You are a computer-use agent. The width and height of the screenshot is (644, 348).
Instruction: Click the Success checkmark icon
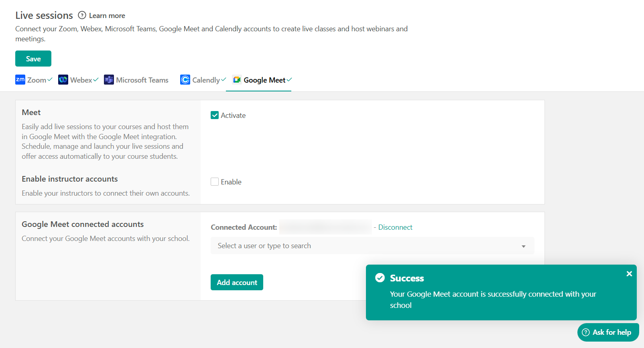[x=380, y=277]
